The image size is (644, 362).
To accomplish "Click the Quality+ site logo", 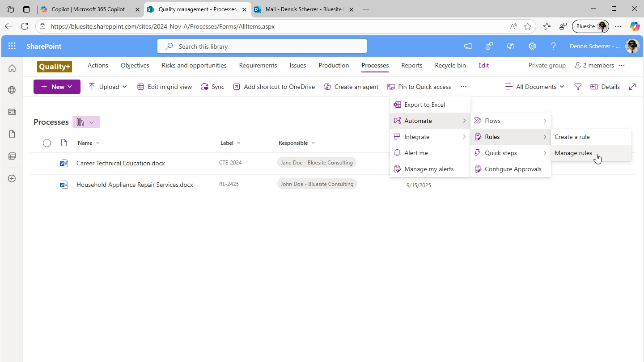I will 55,67.
